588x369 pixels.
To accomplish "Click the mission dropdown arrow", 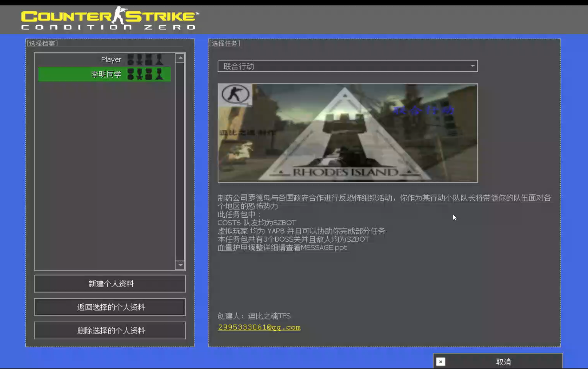I will coord(472,66).
